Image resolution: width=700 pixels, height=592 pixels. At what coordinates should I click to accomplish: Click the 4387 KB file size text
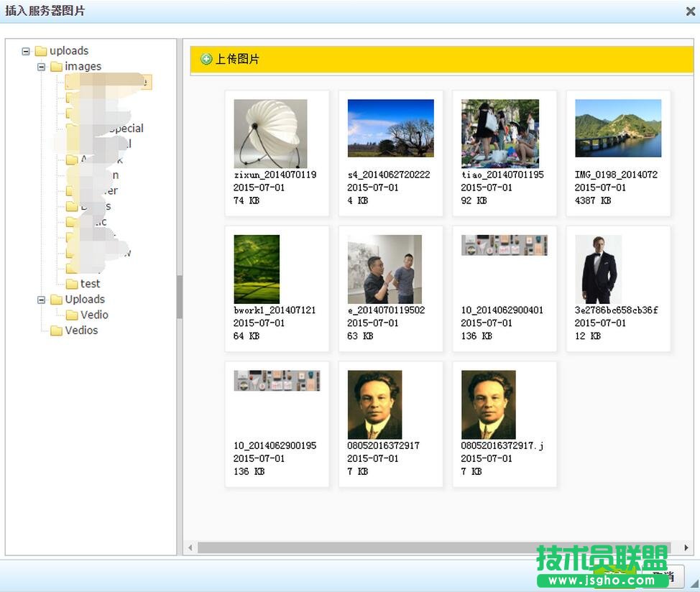tap(593, 200)
